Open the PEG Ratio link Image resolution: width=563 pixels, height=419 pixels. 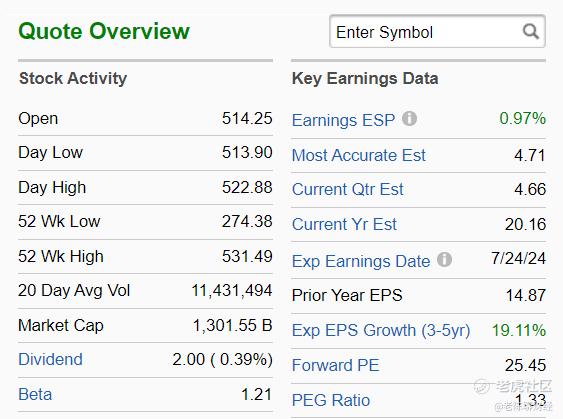pyautogui.click(x=331, y=400)
